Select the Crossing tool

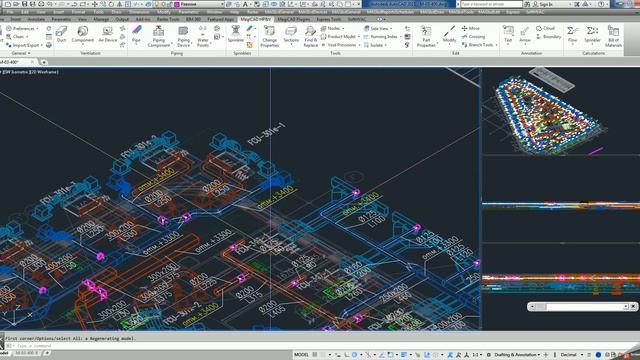click(473, 37)
